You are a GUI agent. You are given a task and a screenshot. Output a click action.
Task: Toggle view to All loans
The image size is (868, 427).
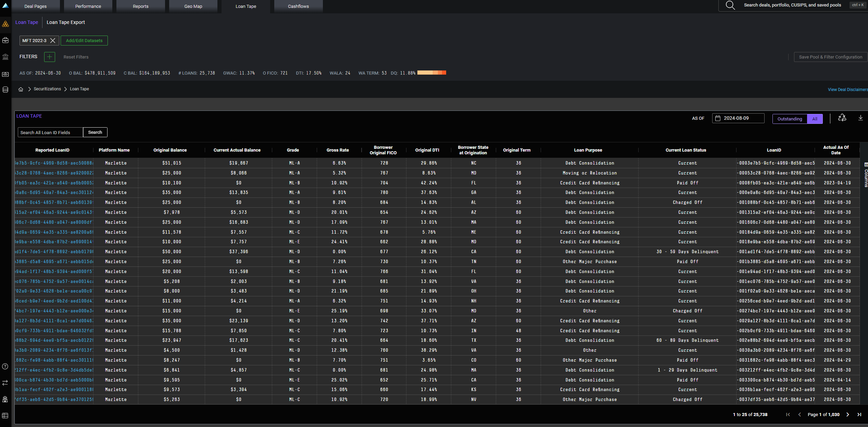tap(815, 119)
